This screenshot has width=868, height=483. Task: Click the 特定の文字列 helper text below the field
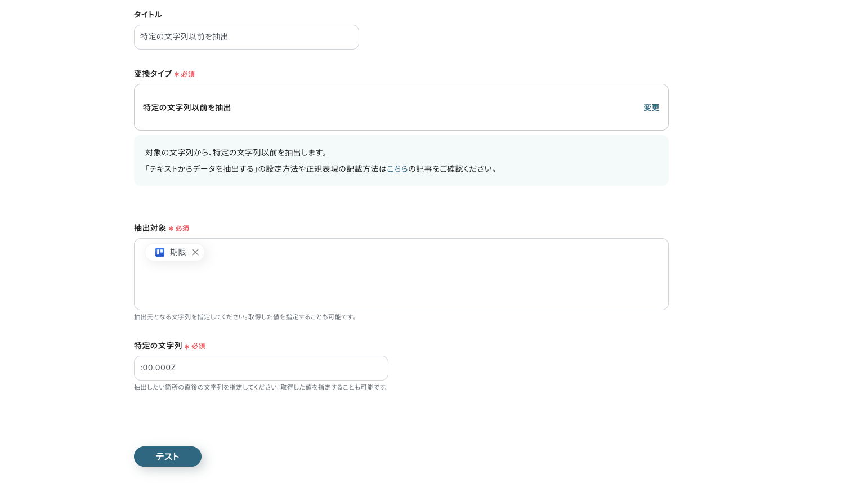click(x=261, y=387)
